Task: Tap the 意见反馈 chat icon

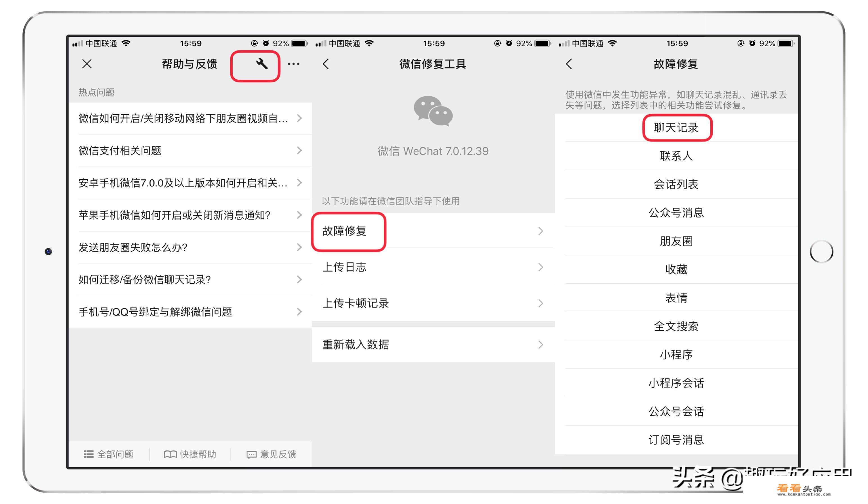Action: (x=251, y=455)
